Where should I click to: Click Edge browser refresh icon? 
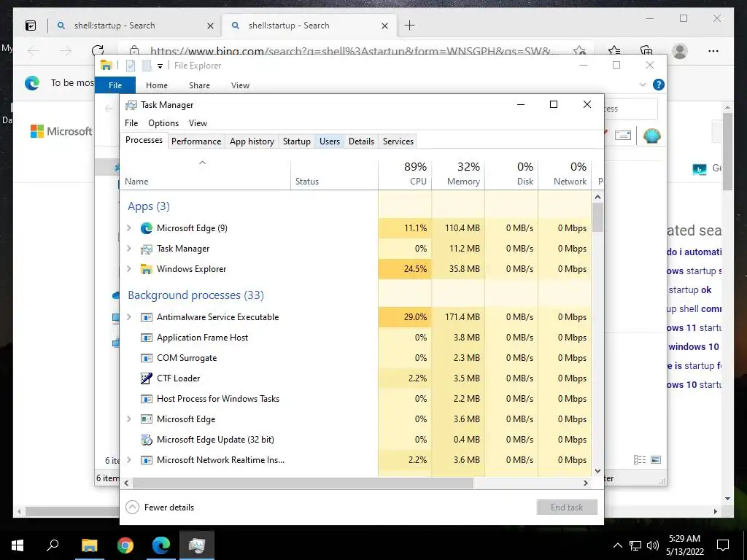coord(98,50)
